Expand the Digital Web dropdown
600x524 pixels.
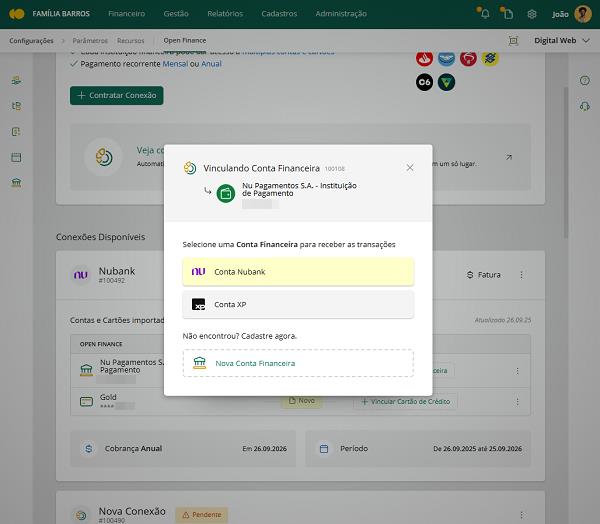click(x=562, y=41)
